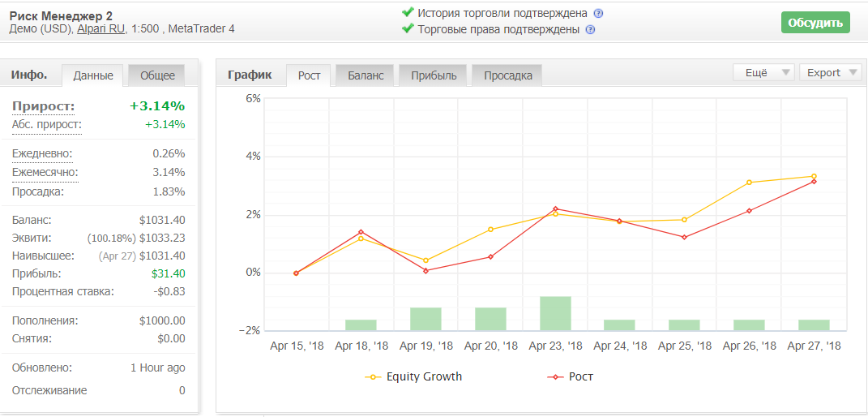Screen dimensions: 868x417
Task: Select the Просадка chart tab
Action: pos(507,76)
